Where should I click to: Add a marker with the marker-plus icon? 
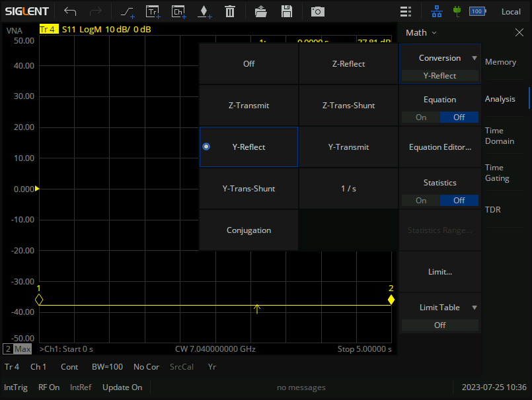(204, 11)
